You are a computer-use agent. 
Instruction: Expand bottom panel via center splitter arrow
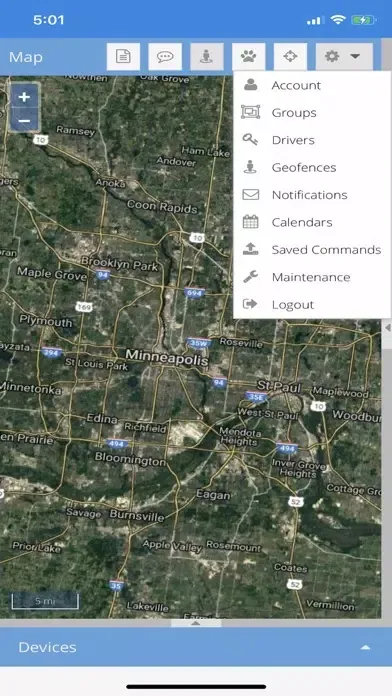[x=196, y=623]
